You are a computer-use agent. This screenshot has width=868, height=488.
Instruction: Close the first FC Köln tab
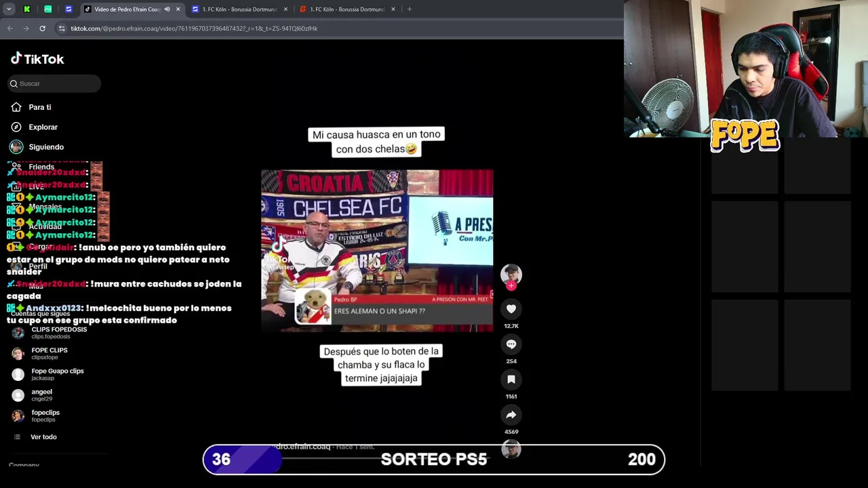click(285, 9)
